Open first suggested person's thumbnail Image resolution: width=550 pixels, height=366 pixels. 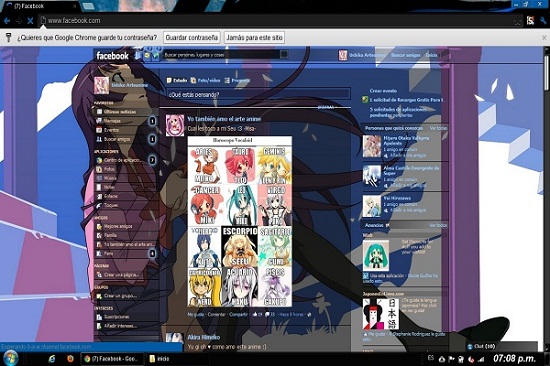(x=372, y=146)
